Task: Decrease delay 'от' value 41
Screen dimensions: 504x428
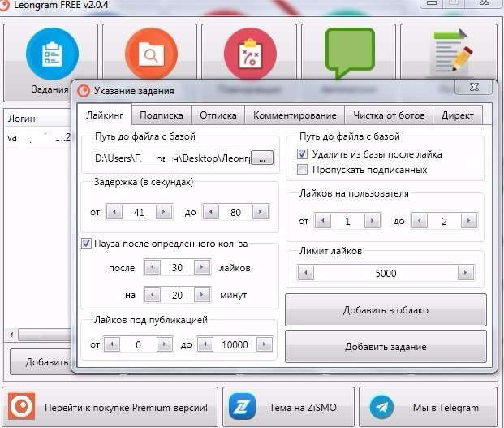Action: pyautogui.click(x=114, y=212)
